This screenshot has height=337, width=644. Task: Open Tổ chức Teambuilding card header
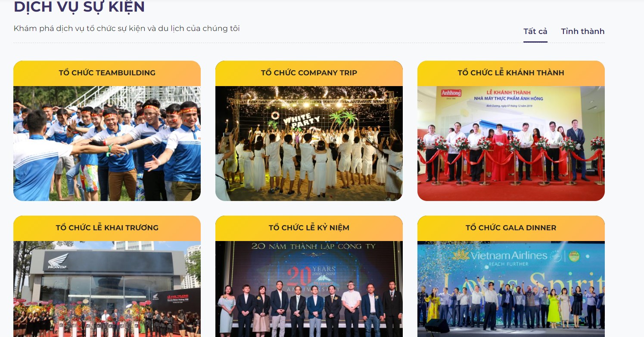107,73
